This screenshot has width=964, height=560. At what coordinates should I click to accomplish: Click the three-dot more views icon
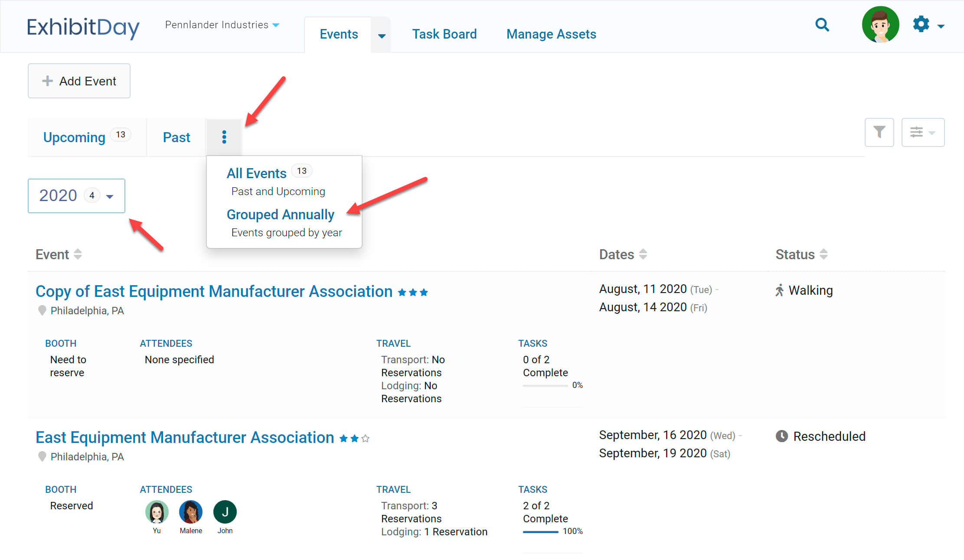coord(224,137)
